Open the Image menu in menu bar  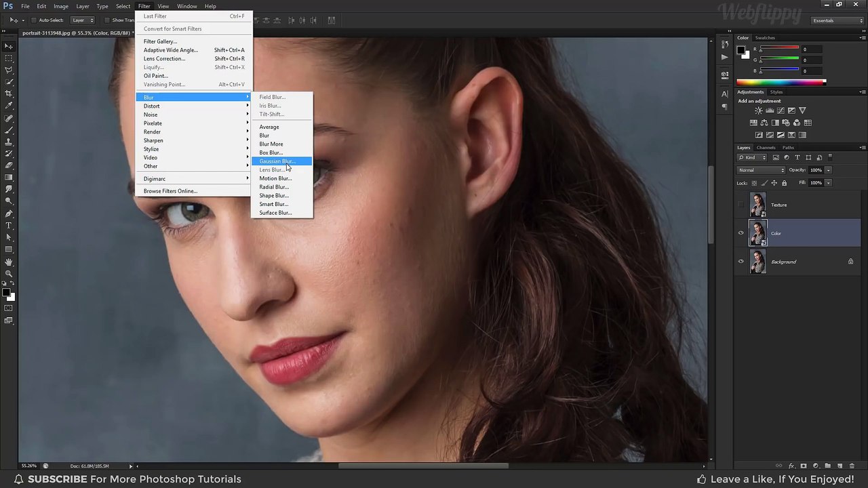pyautogui.click(x=61, y=6)
